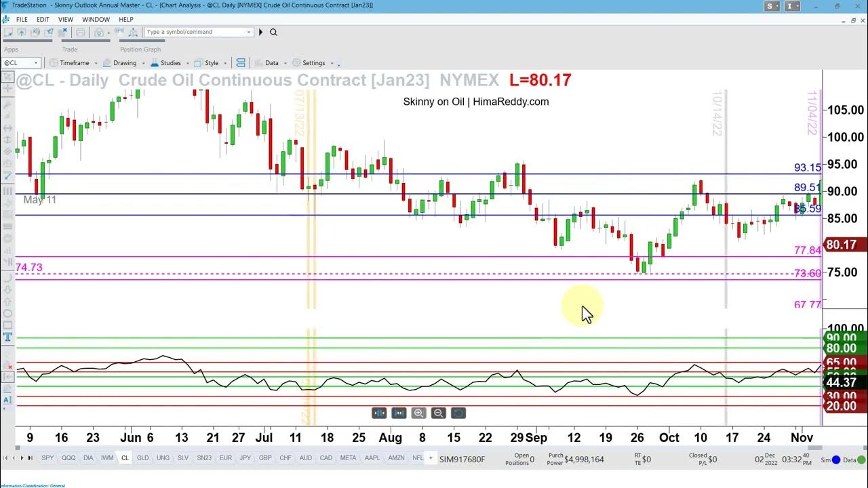This screenshot has height=488, width=868.
Task: Click the symbol link icon left of Data
Action: pyautogui.click(x=241, y=62)
